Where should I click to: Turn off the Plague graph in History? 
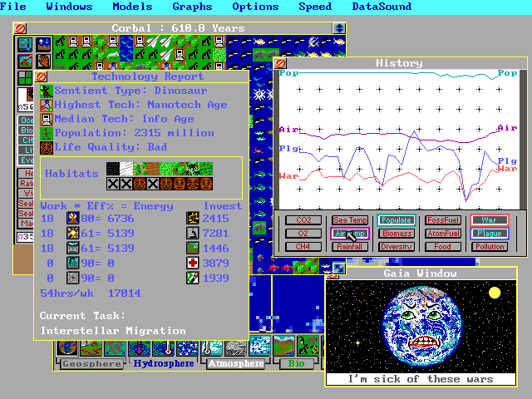click(490, 234)
